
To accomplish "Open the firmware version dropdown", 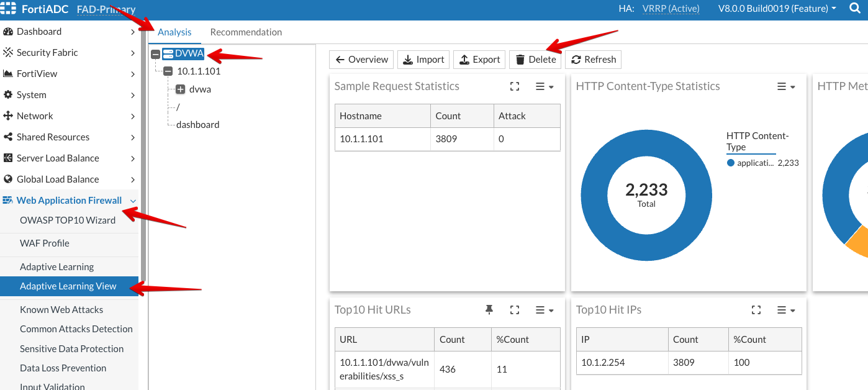I will pyautogui.click(x=777, y=9).
